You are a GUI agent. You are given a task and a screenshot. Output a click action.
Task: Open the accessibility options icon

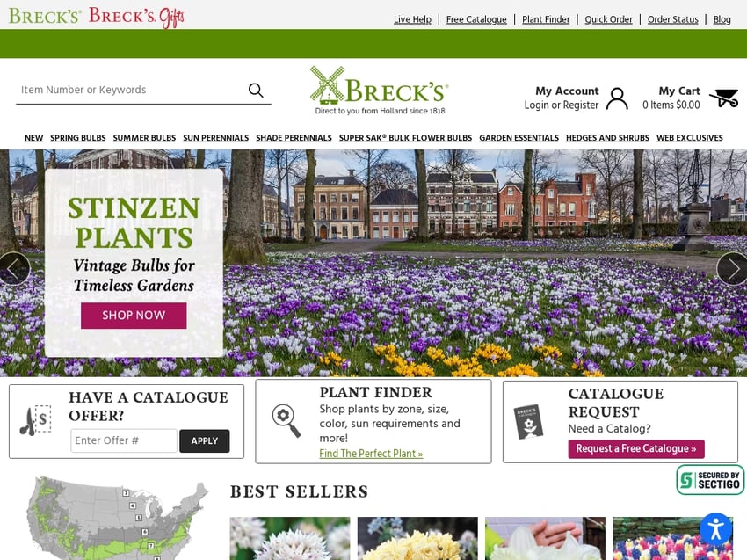pos(715,529)
